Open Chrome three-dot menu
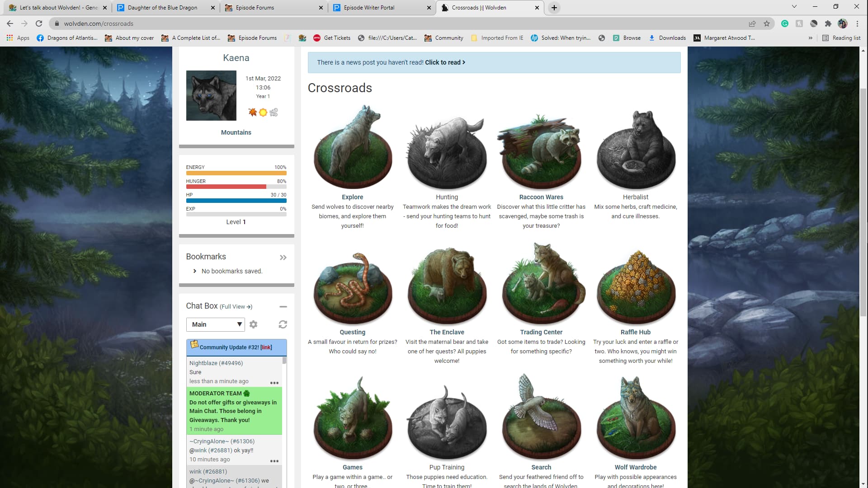Image resolution: width=868 pixels, height=488 pixels. (x=857, y=23)
